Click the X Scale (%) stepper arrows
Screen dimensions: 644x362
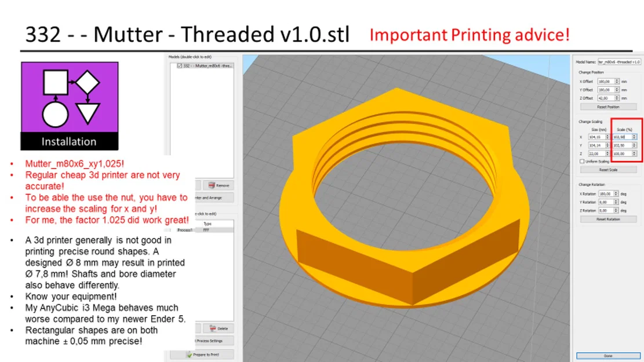point(634,137)
